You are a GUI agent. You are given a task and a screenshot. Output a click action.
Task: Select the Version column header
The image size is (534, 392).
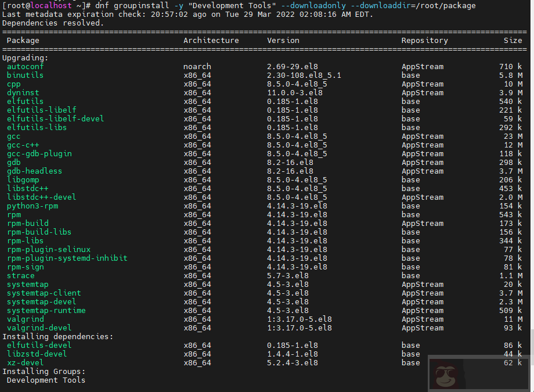pos(283,40)
